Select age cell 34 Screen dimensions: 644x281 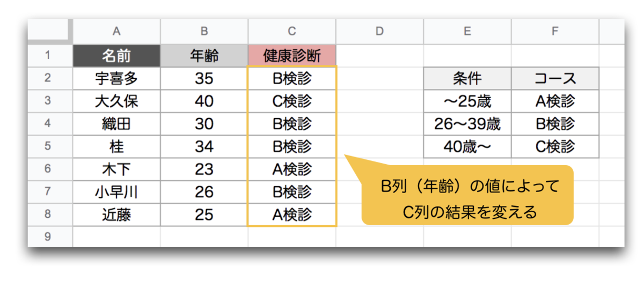point(204,146)
